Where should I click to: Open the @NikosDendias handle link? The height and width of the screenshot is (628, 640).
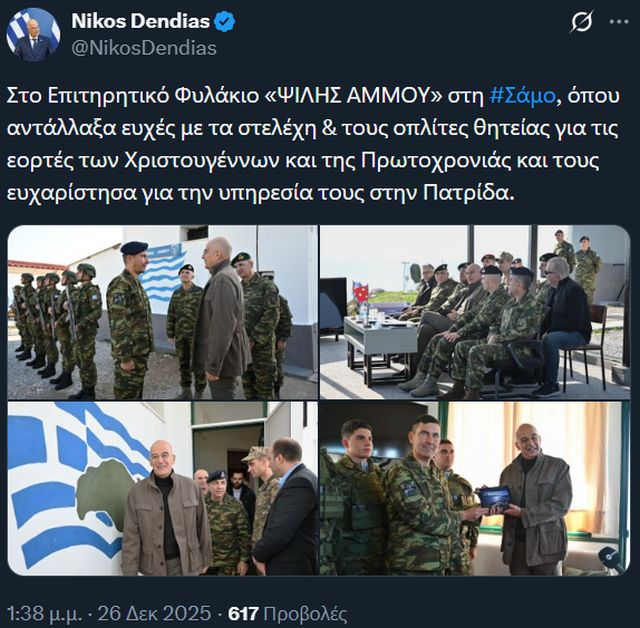144,49
